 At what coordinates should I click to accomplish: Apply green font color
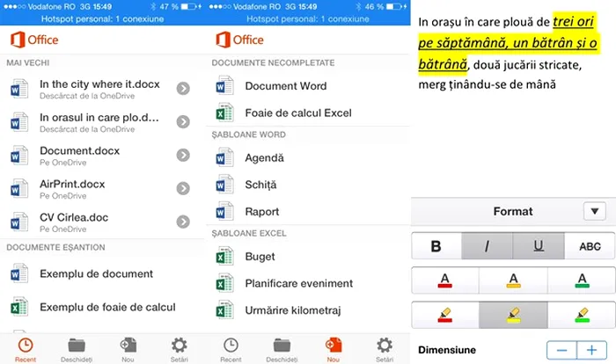point(582,280)
